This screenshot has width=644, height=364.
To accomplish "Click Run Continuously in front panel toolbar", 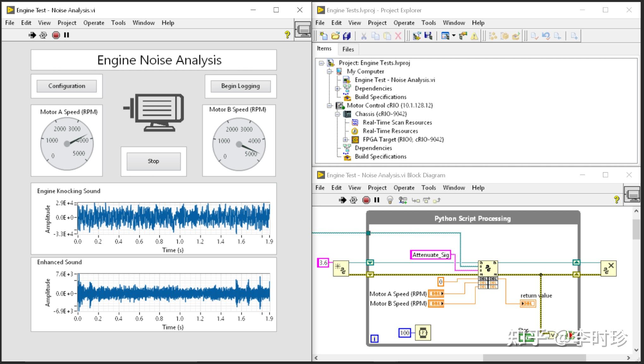I will coord(43,35).
